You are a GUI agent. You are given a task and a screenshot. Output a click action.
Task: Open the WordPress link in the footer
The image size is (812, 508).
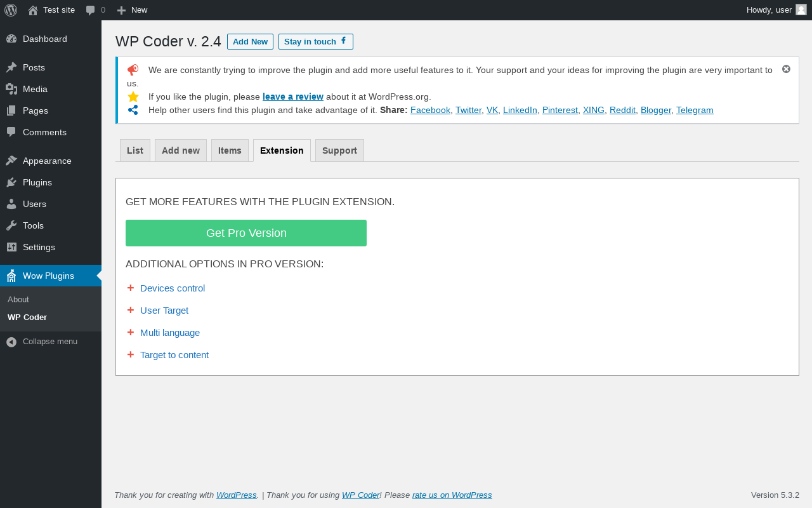tap(237, 495)
